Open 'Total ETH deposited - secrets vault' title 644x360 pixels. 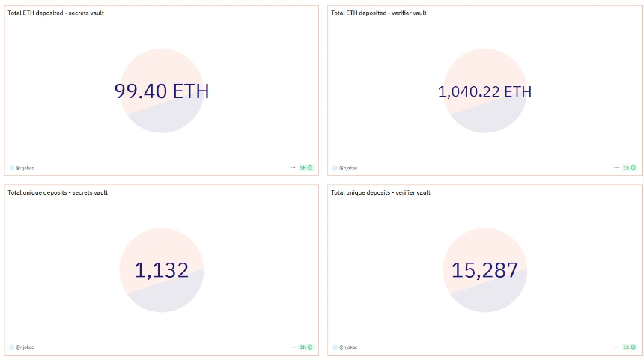pos(56,13)
